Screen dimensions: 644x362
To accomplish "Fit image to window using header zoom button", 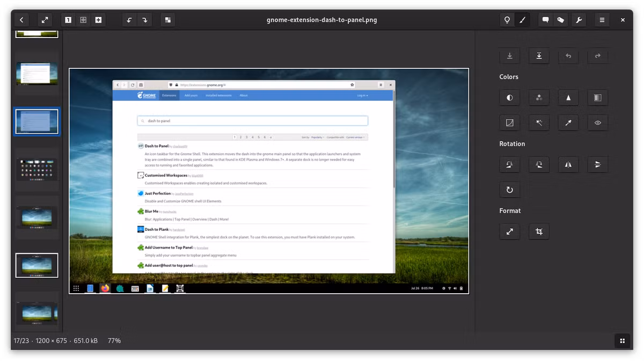I will 83,20.
